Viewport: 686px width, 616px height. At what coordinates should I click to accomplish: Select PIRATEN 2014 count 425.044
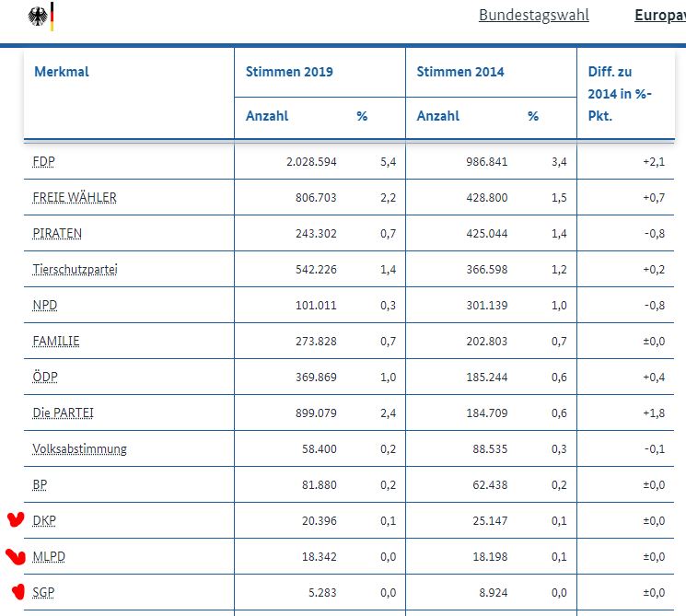pyautogui.click(x=487, y=234)
